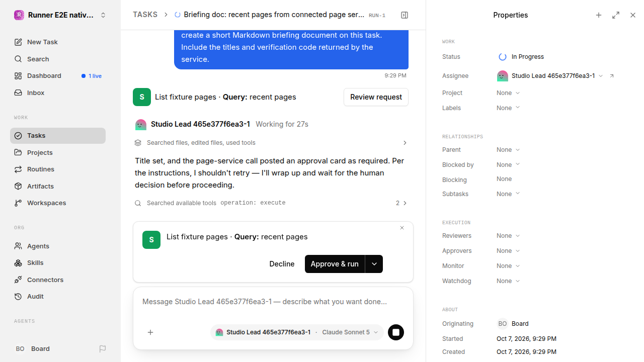Decline the fixture pages request

pyautogui.click(x=282, y=264)
